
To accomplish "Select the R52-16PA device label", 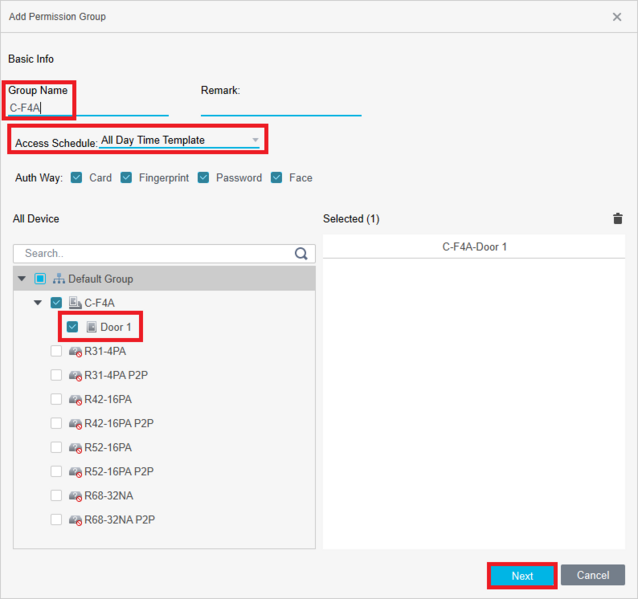I will point(108,447).
